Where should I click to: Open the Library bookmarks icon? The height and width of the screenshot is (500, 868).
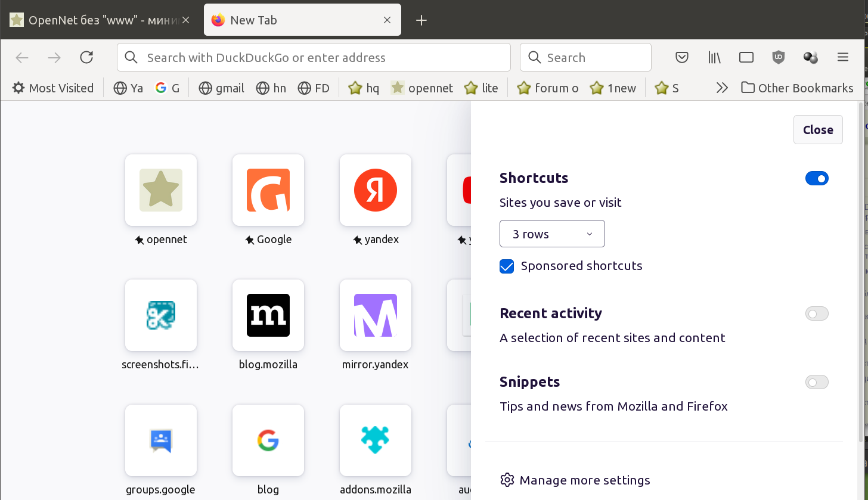point(714,57)
